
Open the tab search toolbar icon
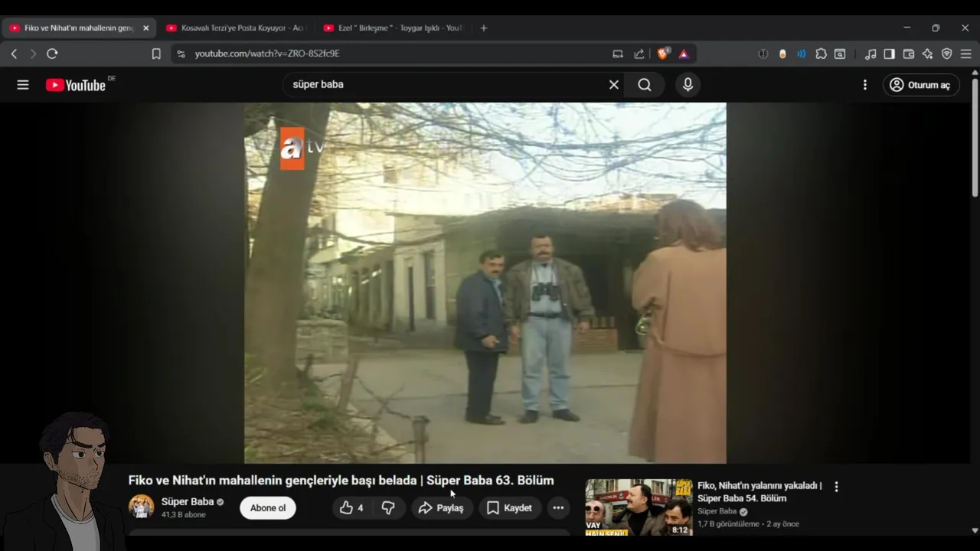(840, 54)
